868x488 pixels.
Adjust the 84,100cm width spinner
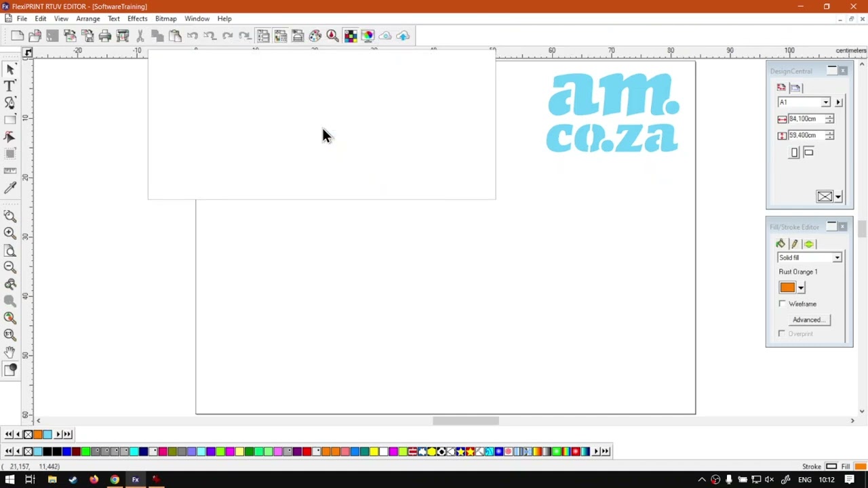(829, 119)
